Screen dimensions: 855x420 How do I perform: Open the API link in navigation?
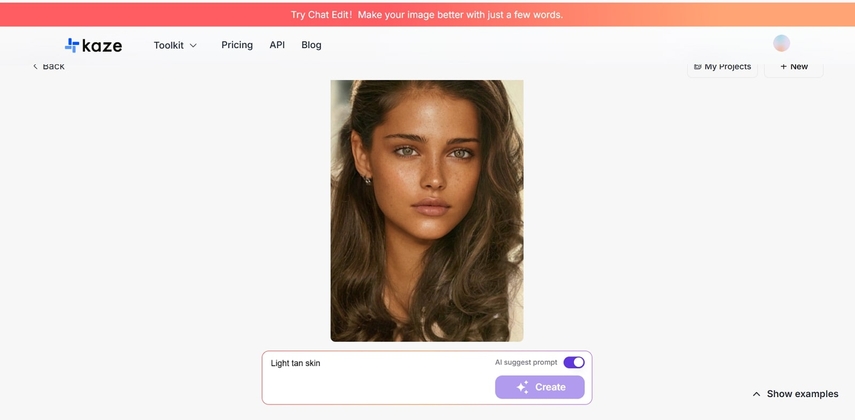coord(277,45)
